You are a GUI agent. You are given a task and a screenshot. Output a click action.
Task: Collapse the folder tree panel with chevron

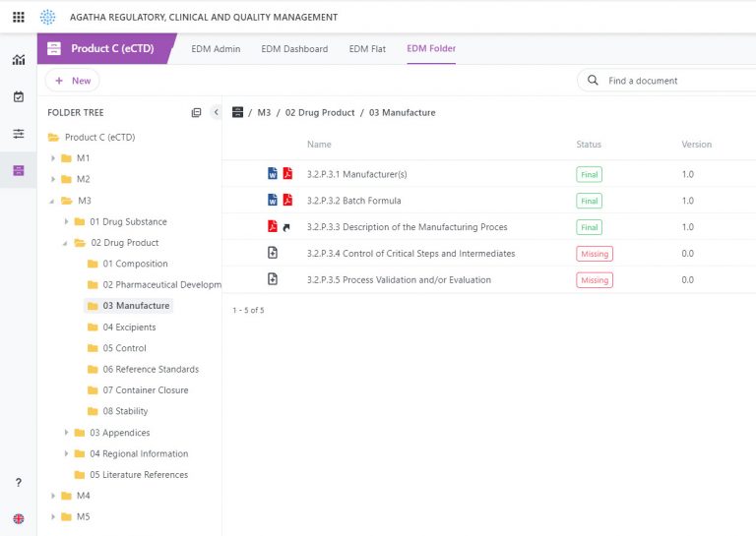[216, 113]
